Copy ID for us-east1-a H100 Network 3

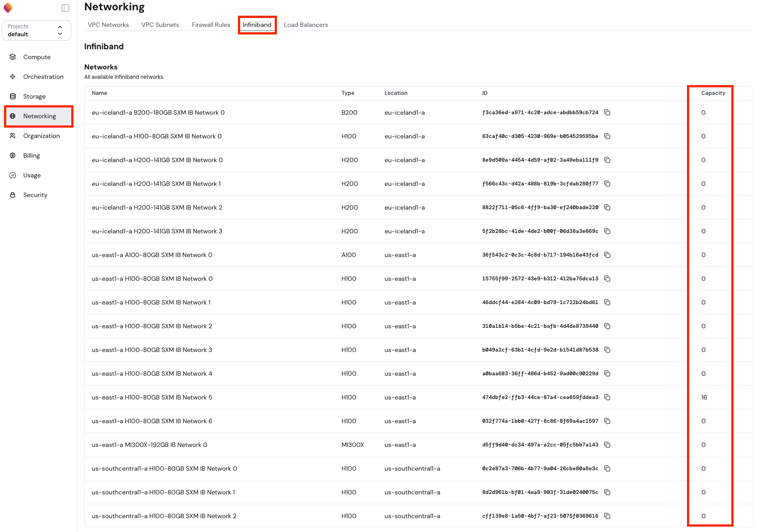[607, 350]
